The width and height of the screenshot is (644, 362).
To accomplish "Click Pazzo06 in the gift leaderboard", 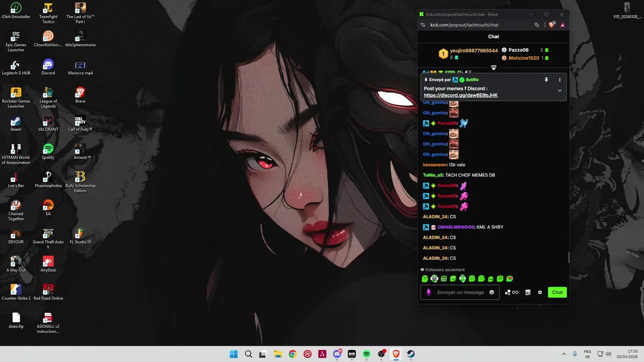I will [518, 50].
